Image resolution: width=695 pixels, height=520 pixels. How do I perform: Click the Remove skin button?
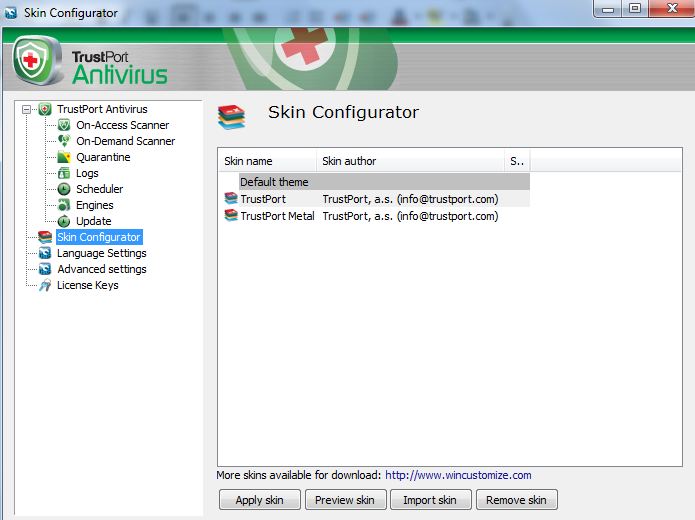pos(517,500)
